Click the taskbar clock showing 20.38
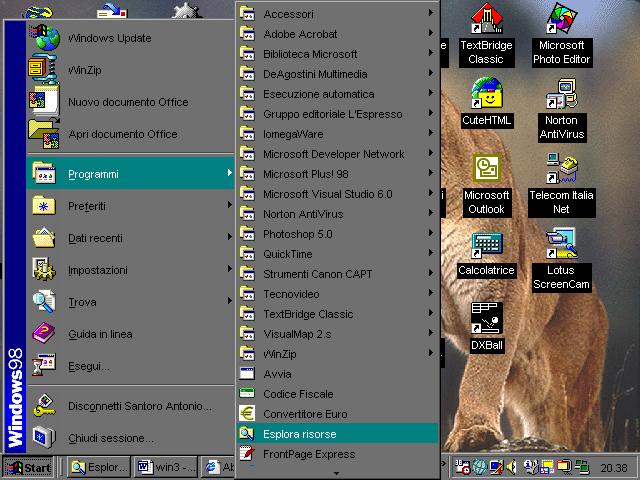Viewport: 640px width, 480px height. (x=613, y=468)
